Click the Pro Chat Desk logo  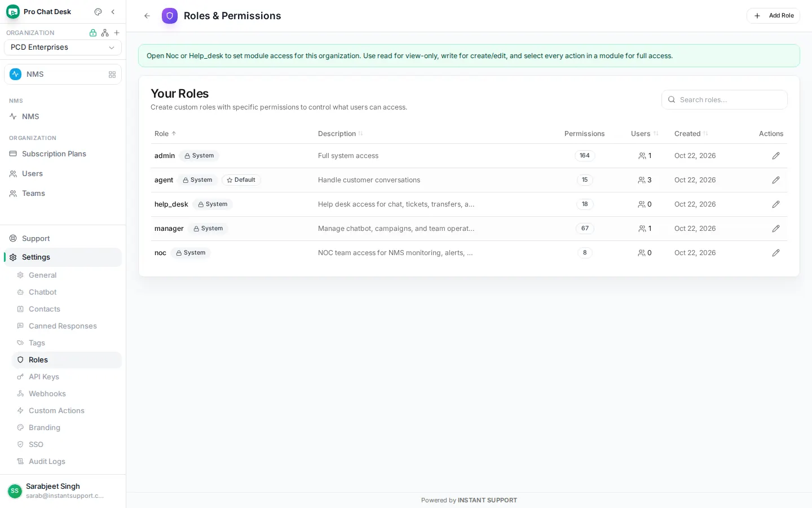point(13,12)
